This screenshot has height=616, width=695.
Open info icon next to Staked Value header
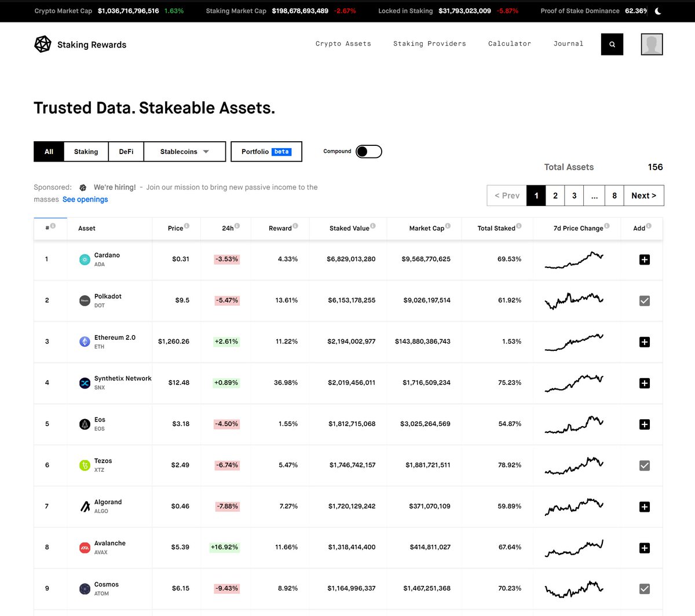tap(372, 226)
